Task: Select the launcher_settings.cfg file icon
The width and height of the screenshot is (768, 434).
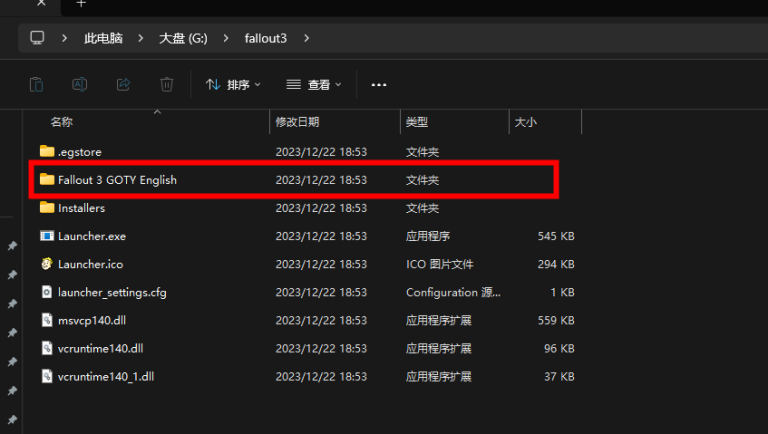Action: 47,292
